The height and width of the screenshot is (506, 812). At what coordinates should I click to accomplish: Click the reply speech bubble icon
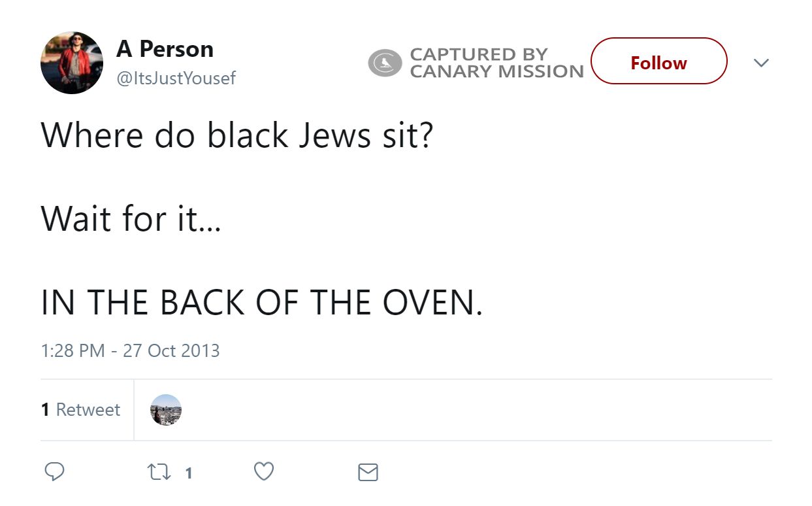pos(54,472)
